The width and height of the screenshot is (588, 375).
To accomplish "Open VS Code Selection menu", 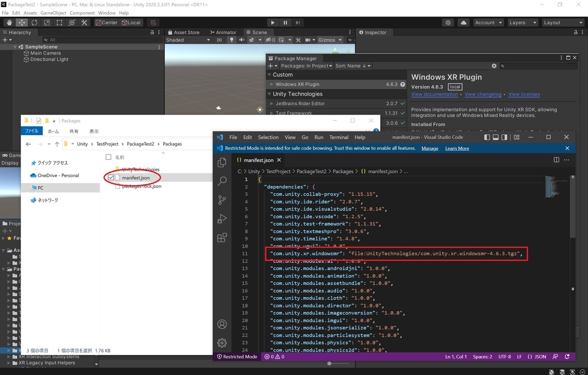I will pyautogui.click(x=268, y=138).
